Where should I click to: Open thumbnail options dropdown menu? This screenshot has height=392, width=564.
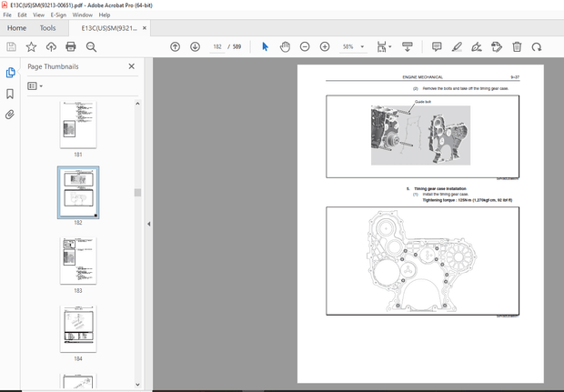pos(35,86)
